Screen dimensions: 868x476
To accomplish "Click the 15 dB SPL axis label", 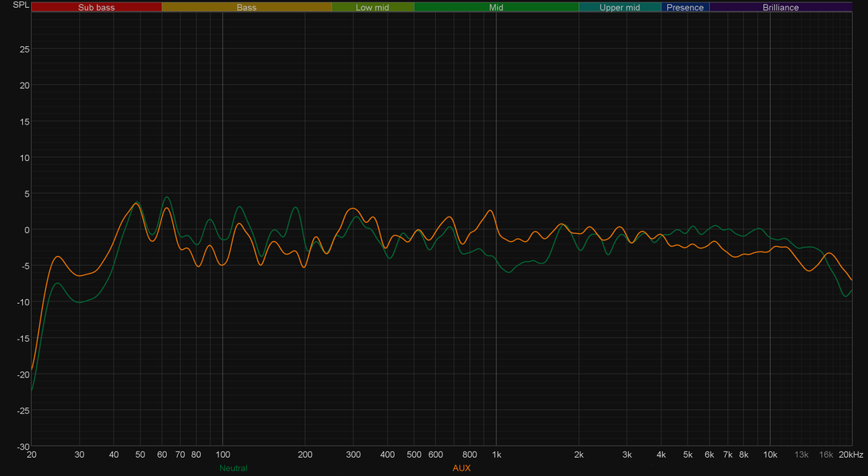I will tap(25, 121).
